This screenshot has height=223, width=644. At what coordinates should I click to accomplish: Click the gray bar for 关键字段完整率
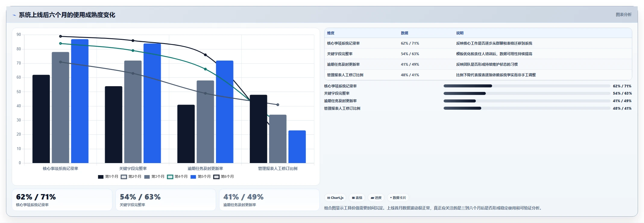click(x=133, y=112)
